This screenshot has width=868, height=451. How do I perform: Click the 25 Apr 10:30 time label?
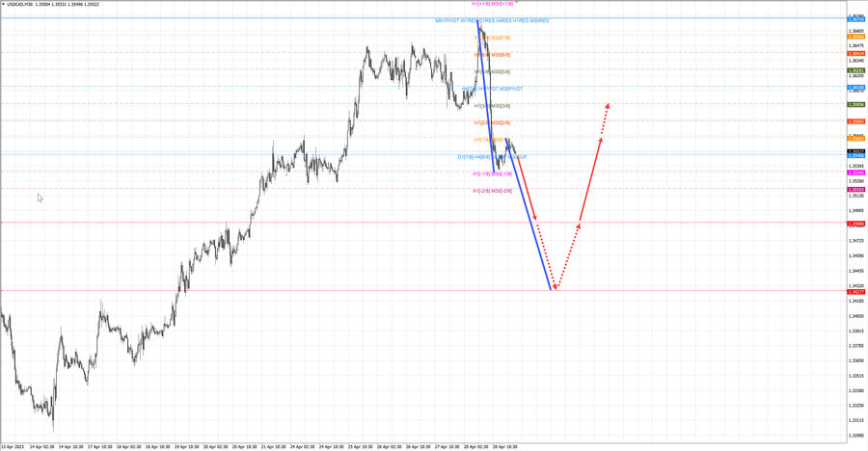pyautogui.click(x=360, y=446)
